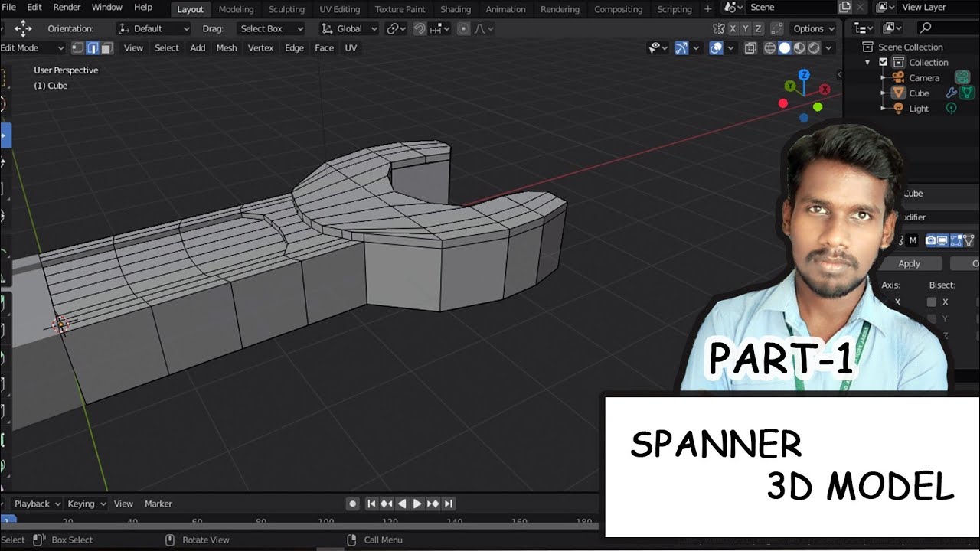Select vertex select mode icon
This screenshot has height=551, width=980.
77,47
